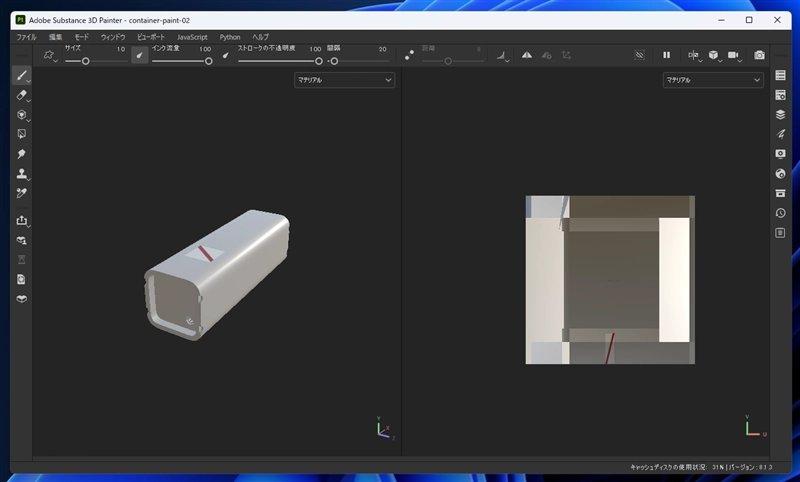Toggle the Symmetry triangle button
800x482 pixels.
coord(527,55)
